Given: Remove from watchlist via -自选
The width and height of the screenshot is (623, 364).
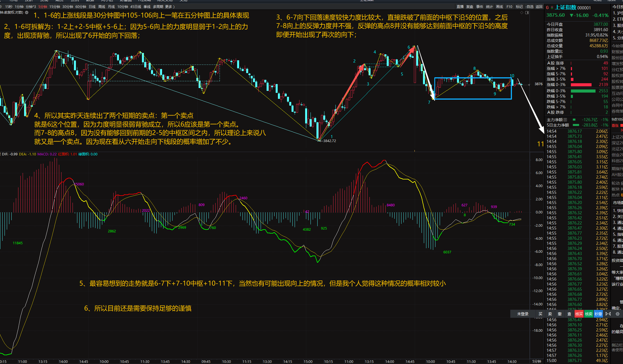Looking at the screenshot, I should pyautogui.click(x=529, y=7).
